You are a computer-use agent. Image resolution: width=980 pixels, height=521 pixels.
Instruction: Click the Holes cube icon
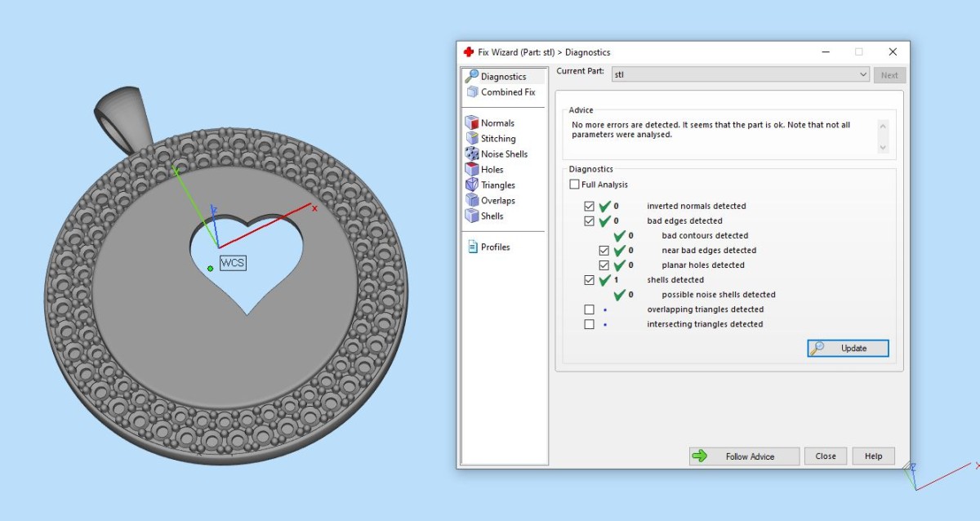coord(471,170)
